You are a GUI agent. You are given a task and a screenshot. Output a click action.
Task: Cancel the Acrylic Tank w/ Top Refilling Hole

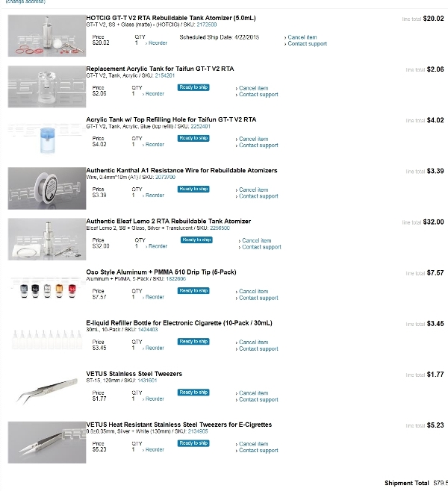(253, 139)
